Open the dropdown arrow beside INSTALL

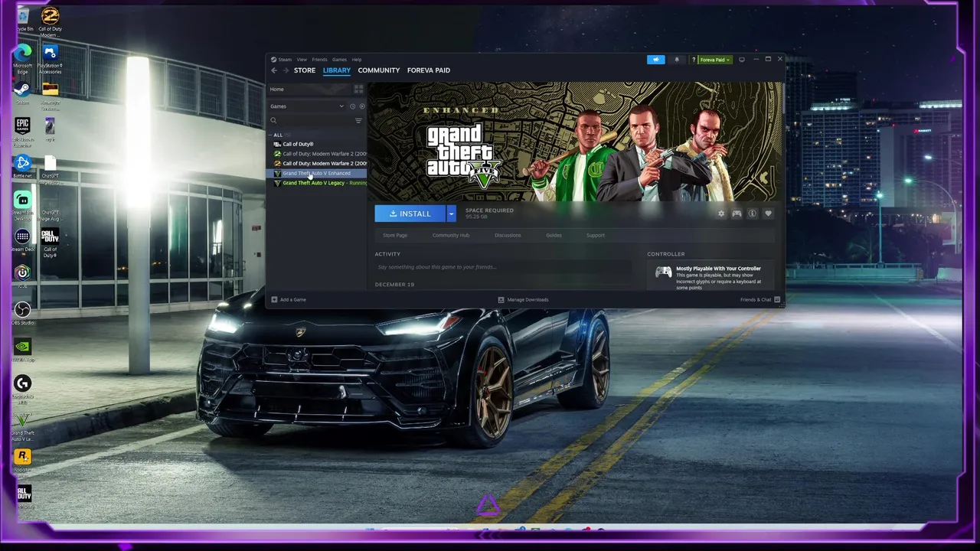(451, 214)
